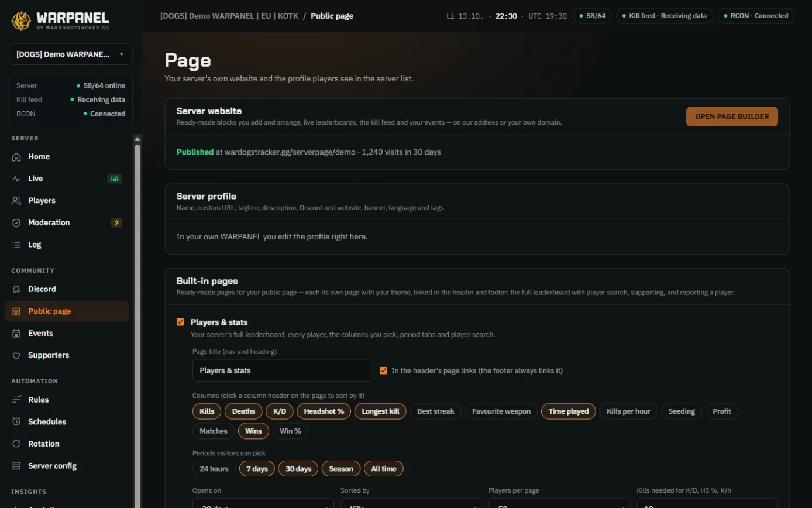Image resolution: width=812 pixels, height=508 pixels.
Task: Enable the 24 hours period chip
Action: coord(214,469)
